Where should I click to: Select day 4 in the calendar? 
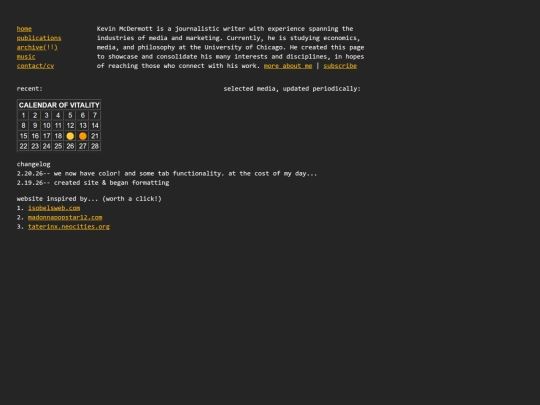[x=58, y=115]
